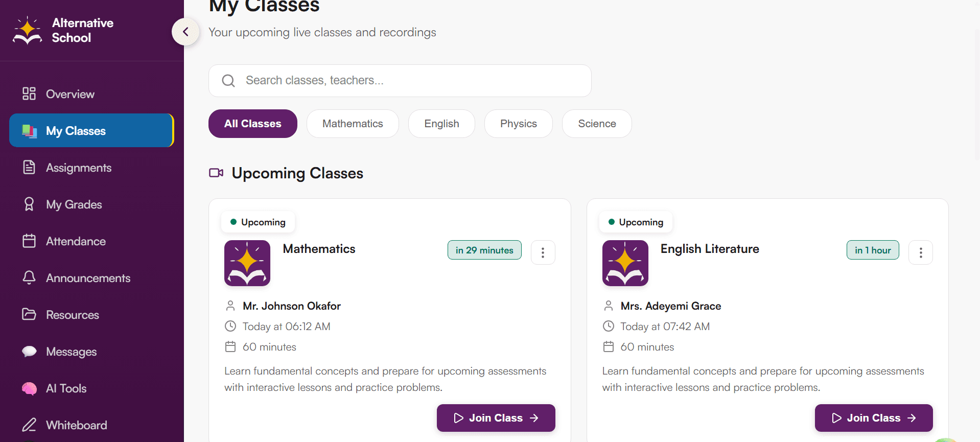
Task: Collapse the sidebar with the chevron
Action: 185,31
